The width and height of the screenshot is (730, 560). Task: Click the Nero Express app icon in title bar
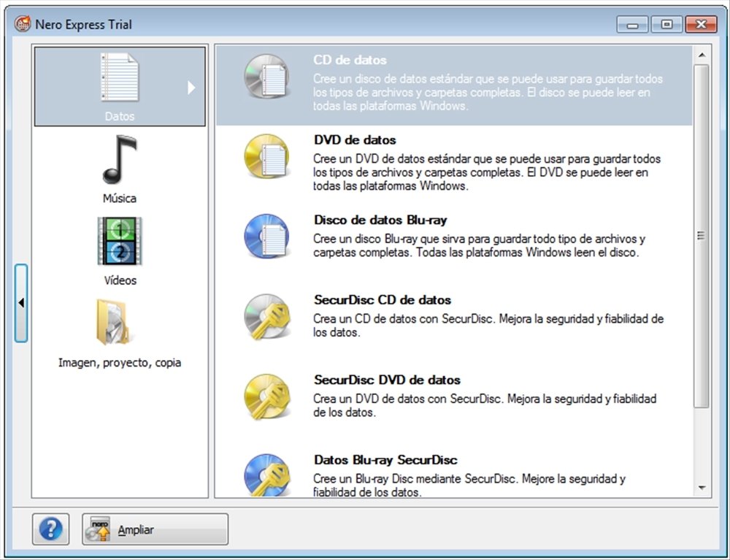pyautogui.click(x=23, y=24)
